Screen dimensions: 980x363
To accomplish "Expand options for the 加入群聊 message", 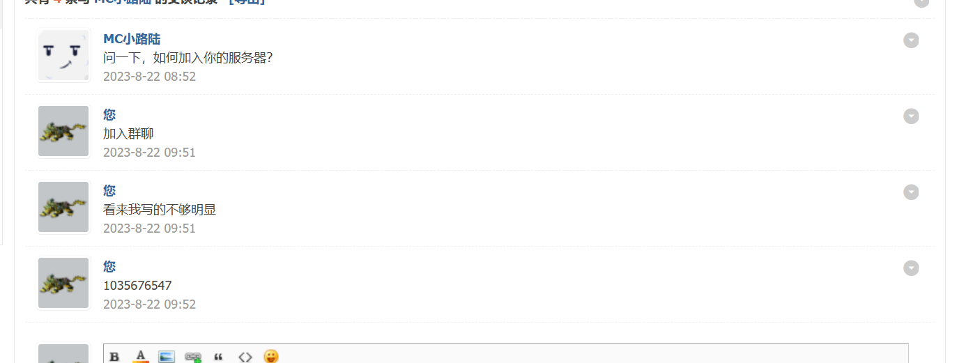I will 911,116.
